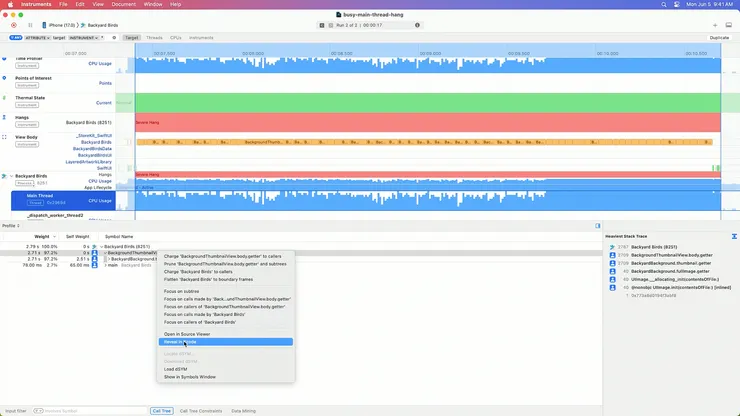The height and width of the screenshot is (416, 740).
Task: Sort by the Weight column header
Action: click(x=42, y=237)
